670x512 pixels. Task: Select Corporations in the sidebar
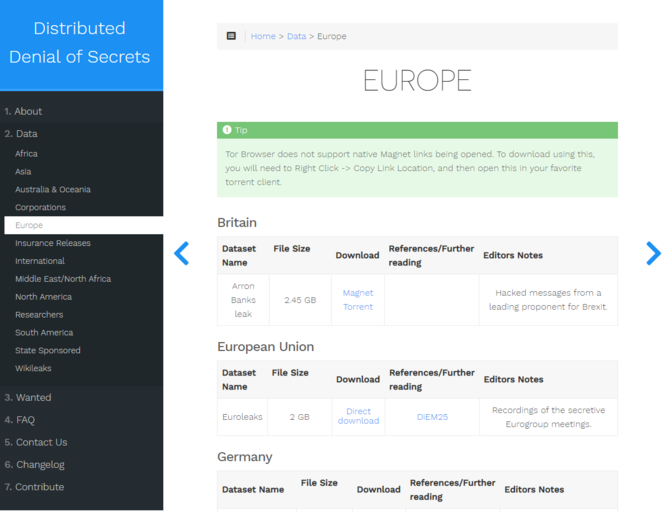point(40,207)
